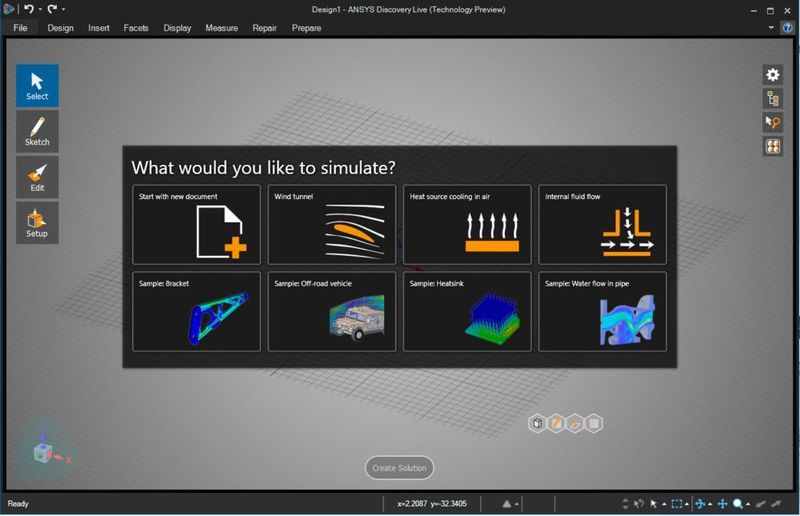
Task: Click the Redo arrow in title bar
Action: pos(53,9)
